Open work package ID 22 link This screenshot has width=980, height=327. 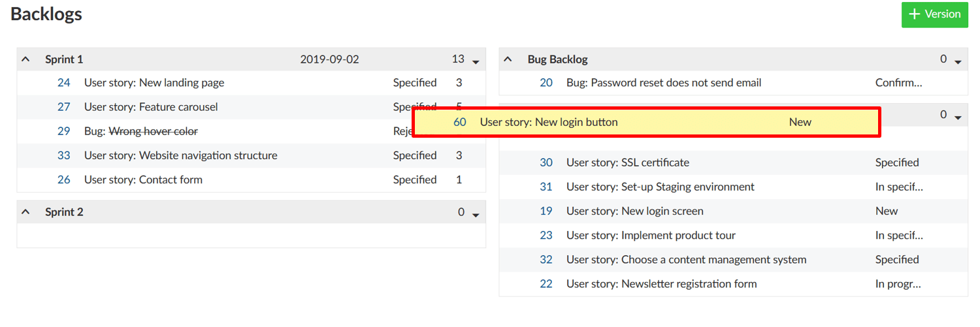(x=546, y=284)
